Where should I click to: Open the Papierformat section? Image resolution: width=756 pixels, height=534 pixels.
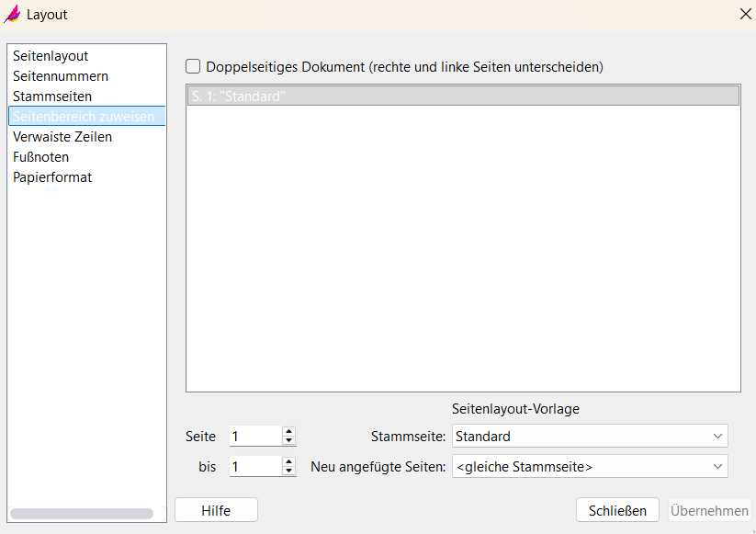[52, 177]
